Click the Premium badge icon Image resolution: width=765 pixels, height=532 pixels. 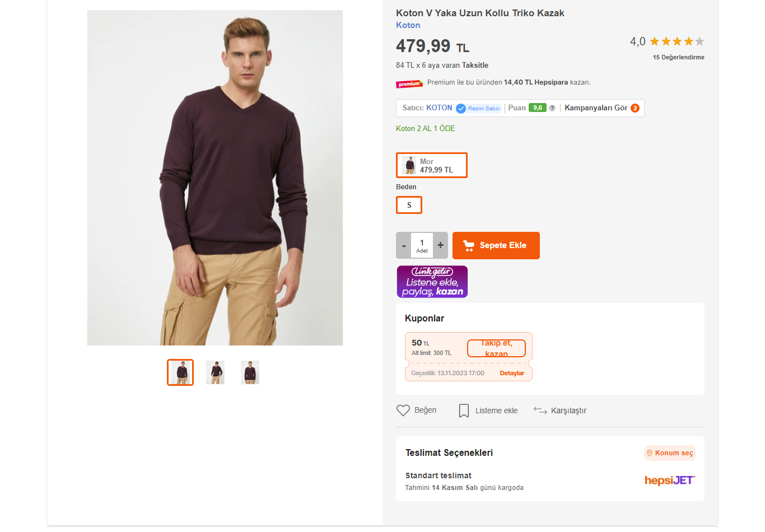coord(409,84)
